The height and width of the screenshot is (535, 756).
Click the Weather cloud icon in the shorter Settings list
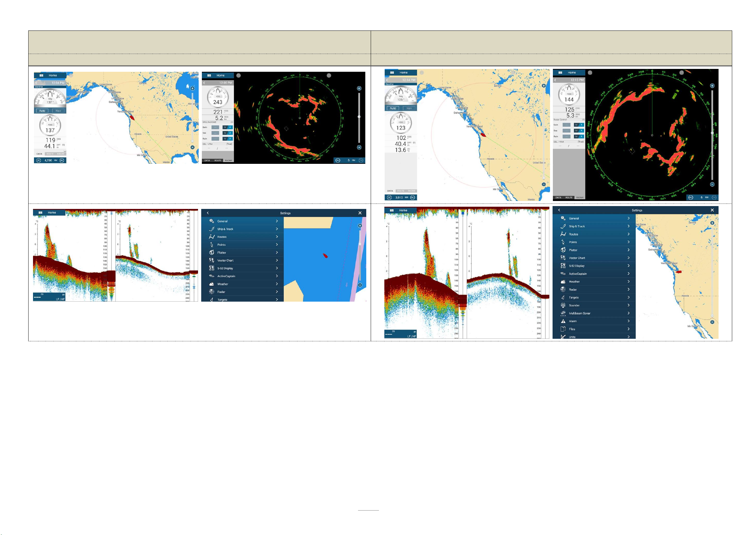point(212,284)
